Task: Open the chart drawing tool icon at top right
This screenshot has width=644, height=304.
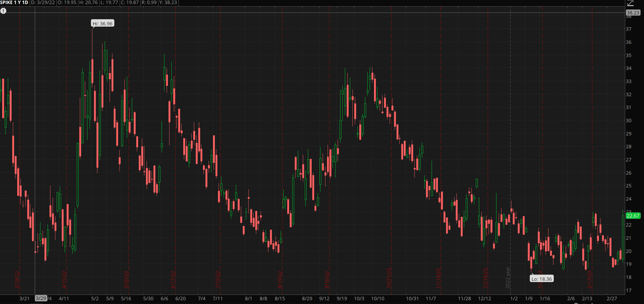Action: pyautogui.click(x=630, y=4)
